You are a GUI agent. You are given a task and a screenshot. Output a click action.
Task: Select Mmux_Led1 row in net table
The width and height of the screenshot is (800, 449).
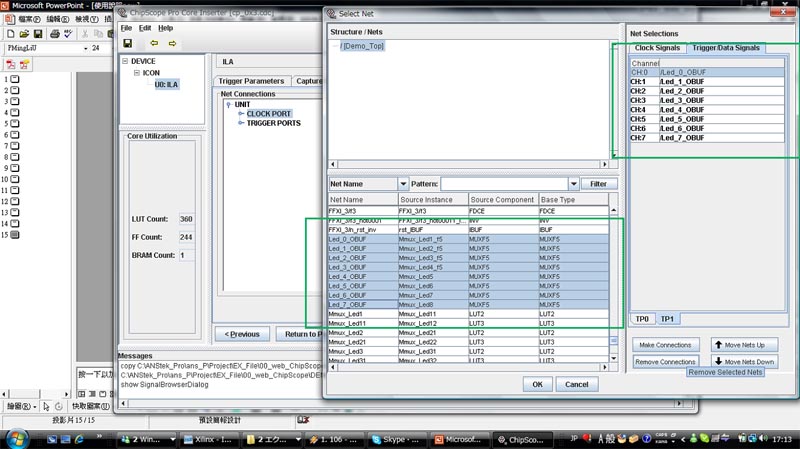tap(468, 314)
